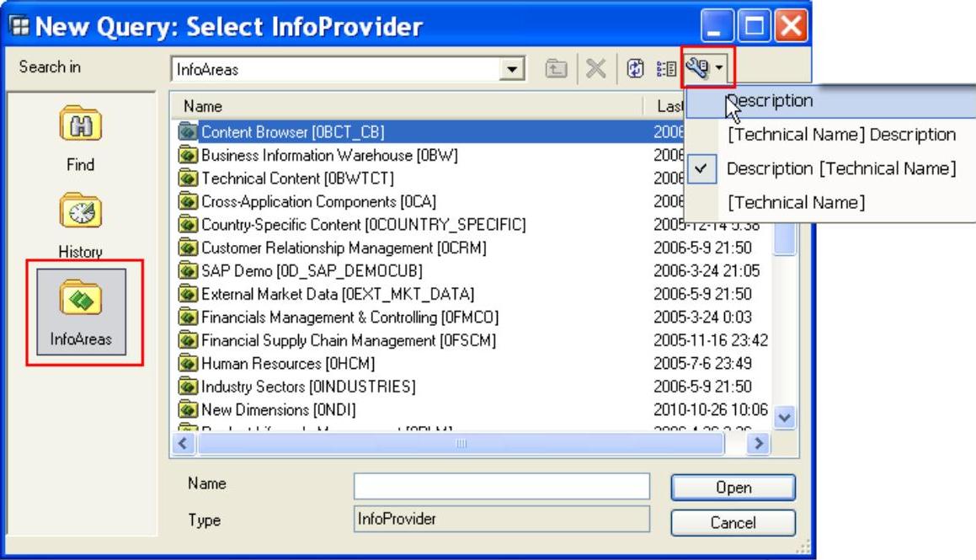Image resolution: width=976 pixels, height=560 pixels.
Task: Close the New Query dialog window
Action: (791, 26)
